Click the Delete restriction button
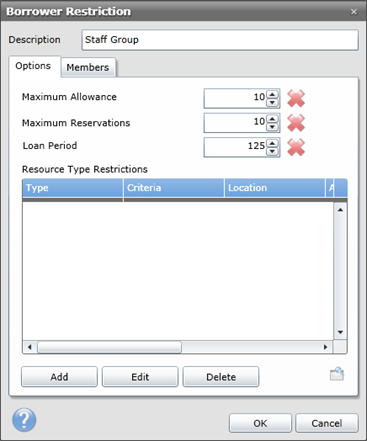Viewport: 367px width, 441px height. 221,377
